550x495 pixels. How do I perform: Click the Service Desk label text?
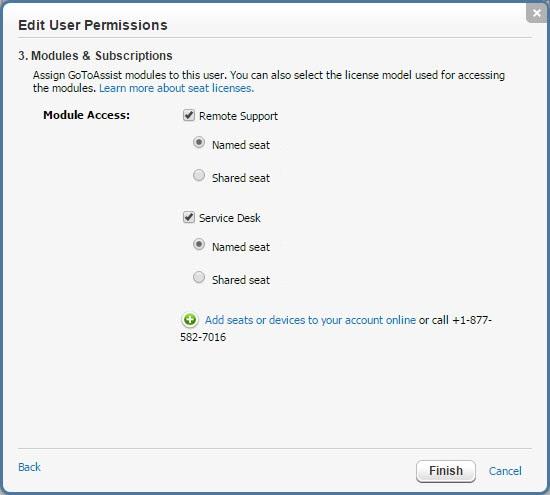(230, 218)
